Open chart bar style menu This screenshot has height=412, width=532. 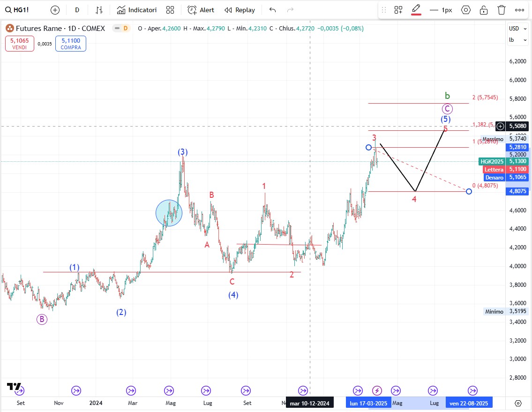(x=99, y=10)
